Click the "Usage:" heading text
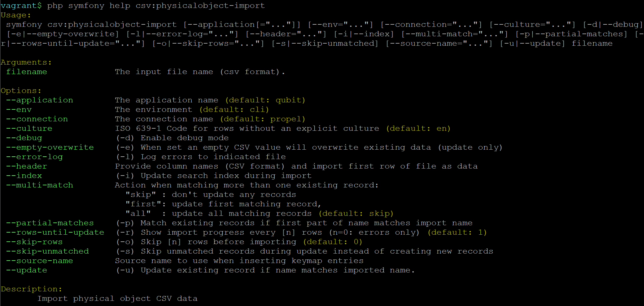Viewport: 644px width, 306px height. coord(16,15)
